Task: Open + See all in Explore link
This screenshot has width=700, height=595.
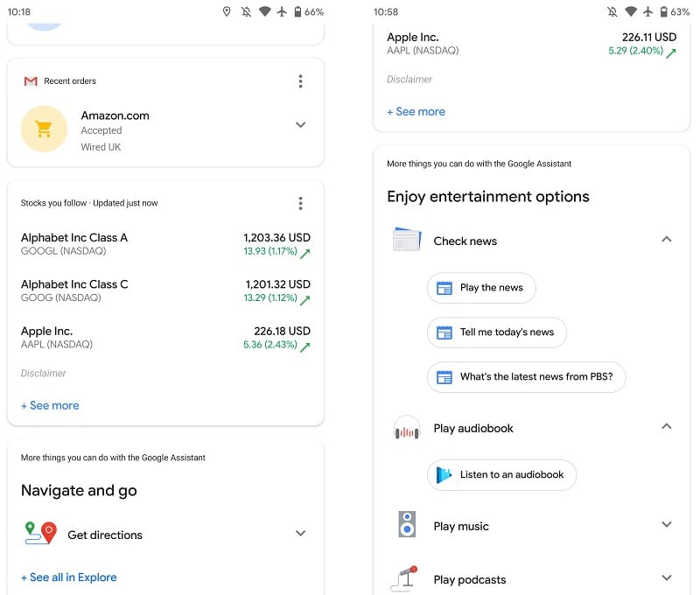Action: 69,577
